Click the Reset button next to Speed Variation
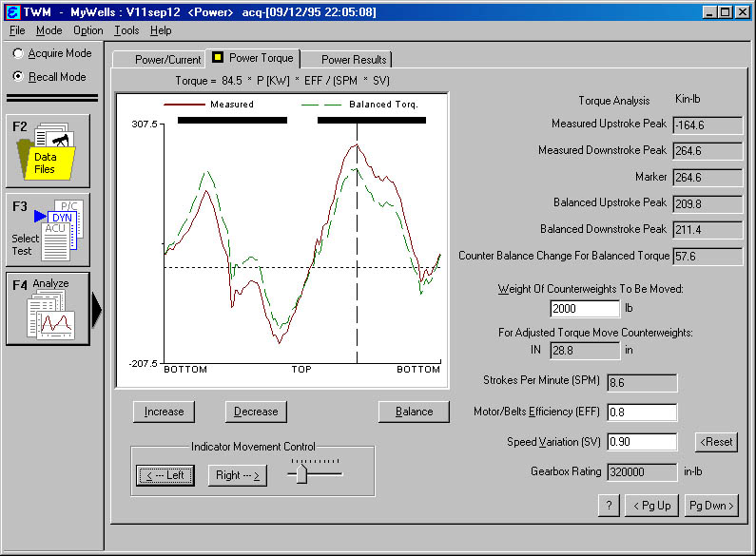The height and width of the screenshot is (556, 756). pos(715,442)
